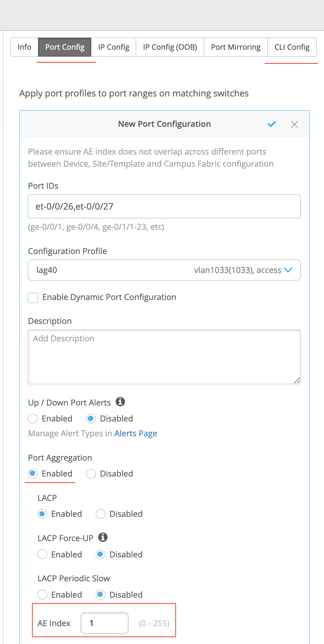This screenshot has height=644, width=324.
Task: Set LACP to Disabled
Action: pos(101,514)
